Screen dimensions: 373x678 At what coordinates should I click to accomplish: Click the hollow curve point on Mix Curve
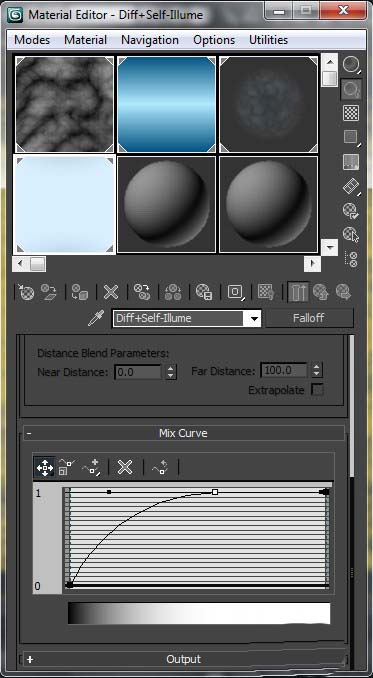point(215,492)
